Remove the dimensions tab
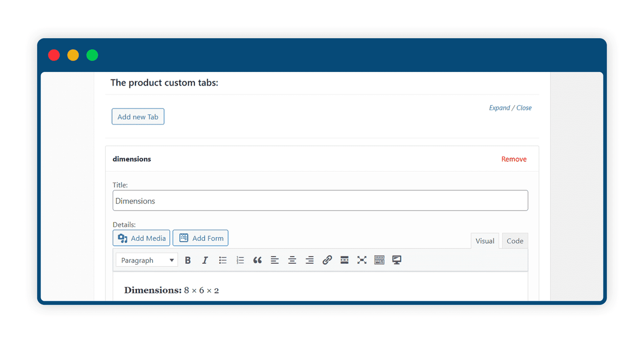Viewport: 644px width, 343px height. click(514, 159)
